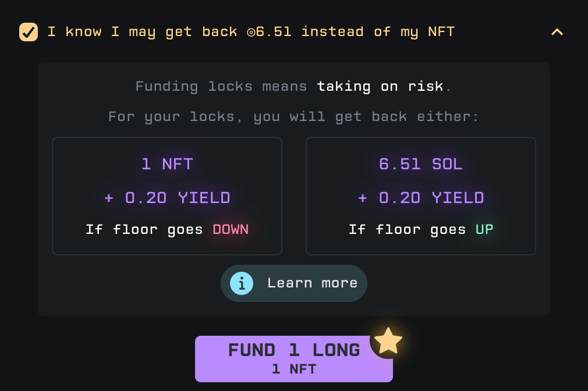Click the info icon in Learn more
The width and height of the screenshot is (588, 391).
[242, 283]
